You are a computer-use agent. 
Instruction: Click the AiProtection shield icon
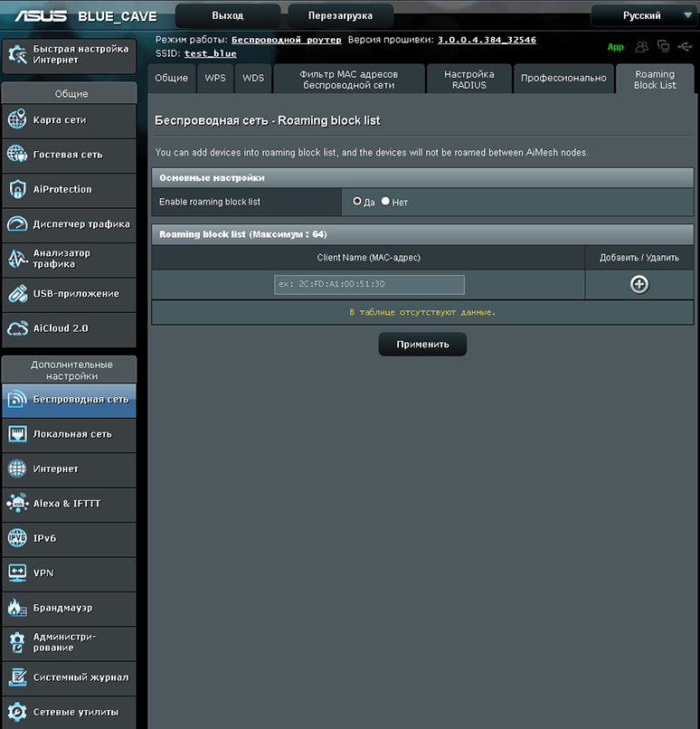coord(17,189)
